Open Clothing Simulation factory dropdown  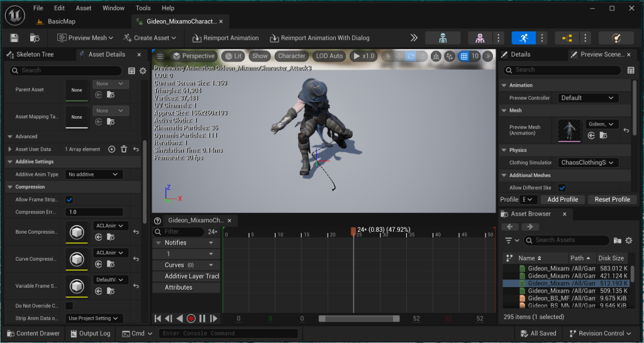pos(588,163)
